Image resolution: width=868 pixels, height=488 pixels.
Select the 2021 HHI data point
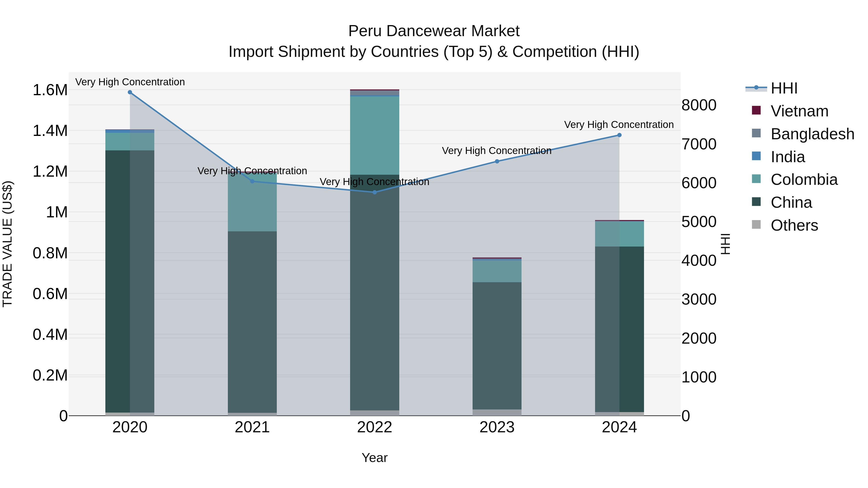point(252,181)
